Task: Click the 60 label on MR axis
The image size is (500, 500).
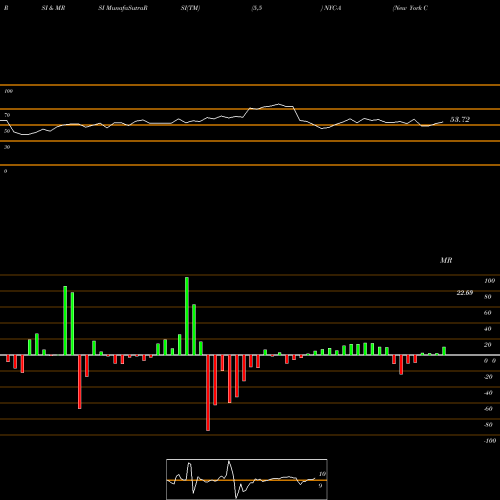Action: [488, 313]
